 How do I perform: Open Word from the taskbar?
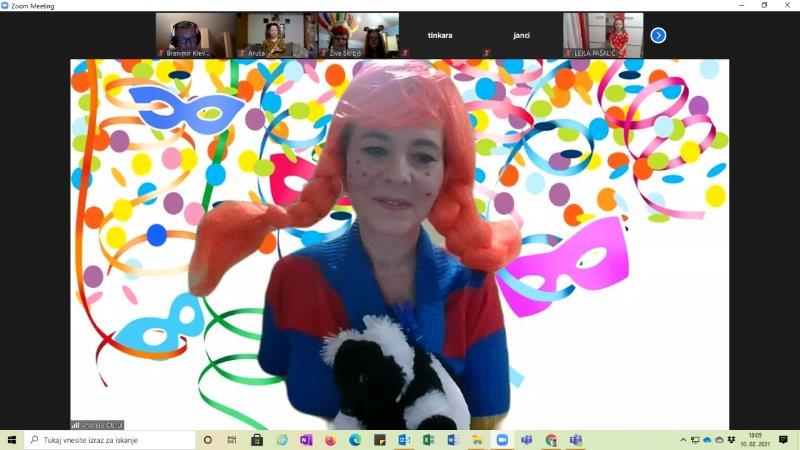click(453, 440)
